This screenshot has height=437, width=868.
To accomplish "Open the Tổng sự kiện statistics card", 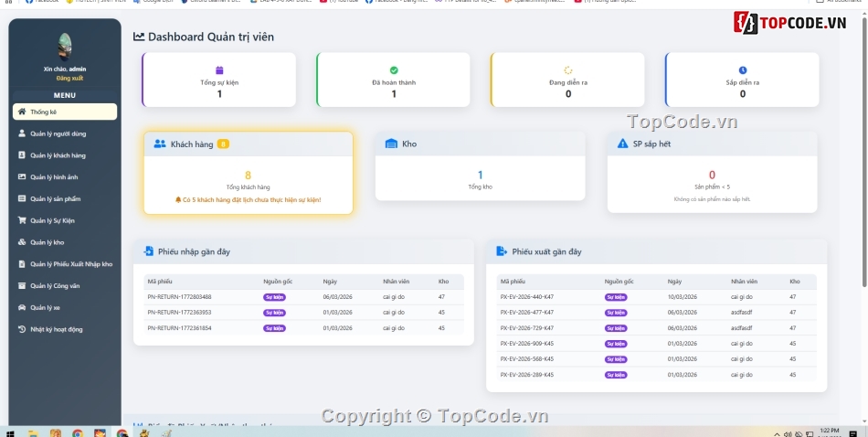I will [219, 80].
